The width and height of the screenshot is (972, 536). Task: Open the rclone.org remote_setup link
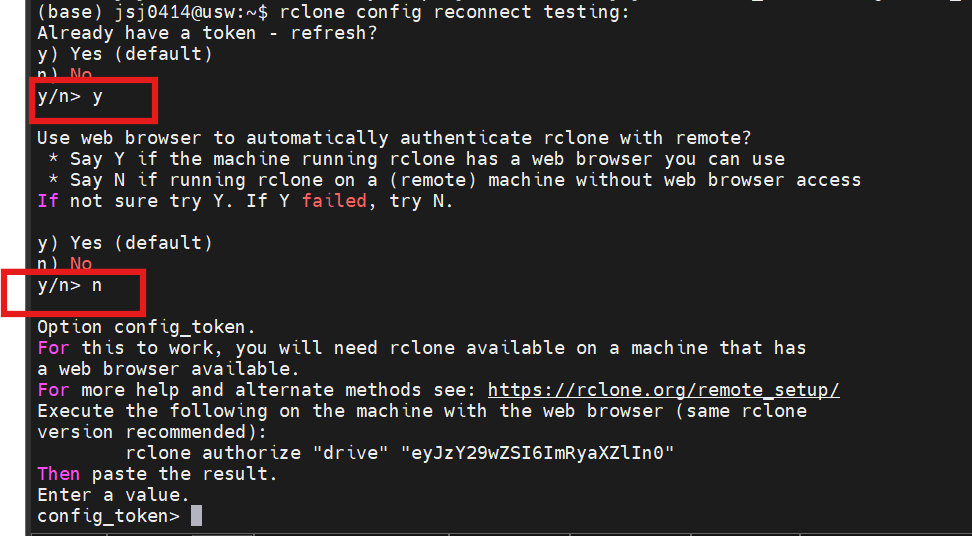[x=664, y=390]
